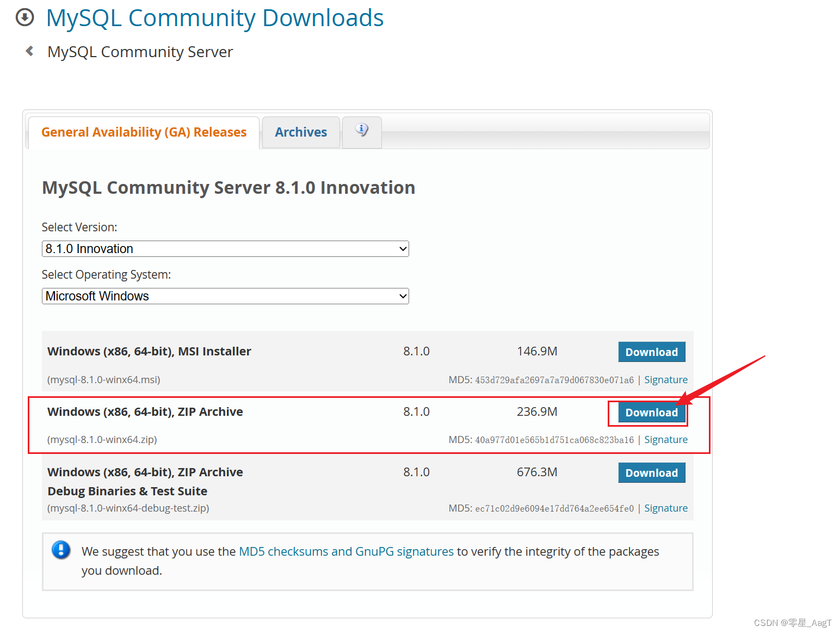840x633 pixels.
Task: Download the Windows MSI Installer 146.9M
Action: pos(652,352)
